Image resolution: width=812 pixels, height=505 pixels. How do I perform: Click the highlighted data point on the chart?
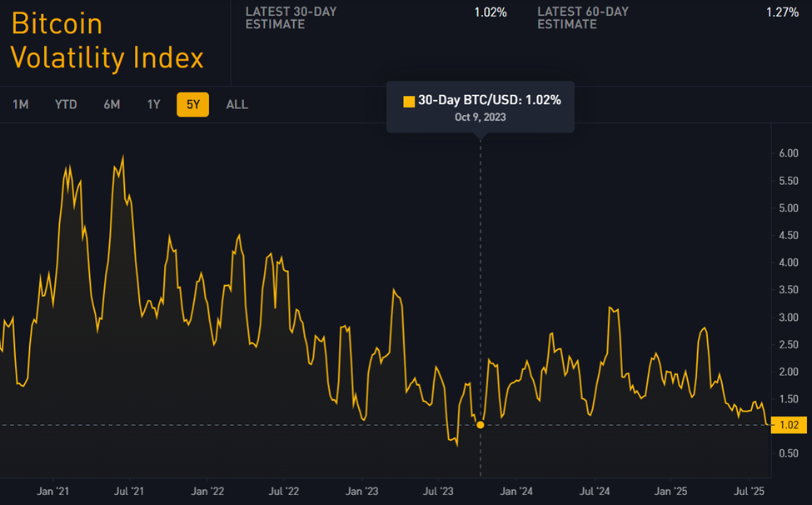click(x=481, y=425)
